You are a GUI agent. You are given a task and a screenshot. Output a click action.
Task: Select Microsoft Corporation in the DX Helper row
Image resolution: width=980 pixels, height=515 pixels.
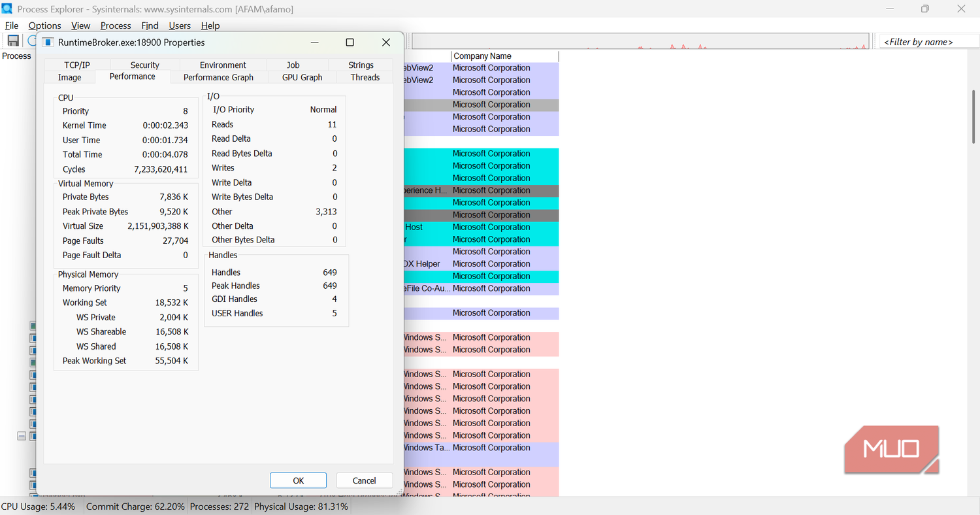tap(491, 264)
